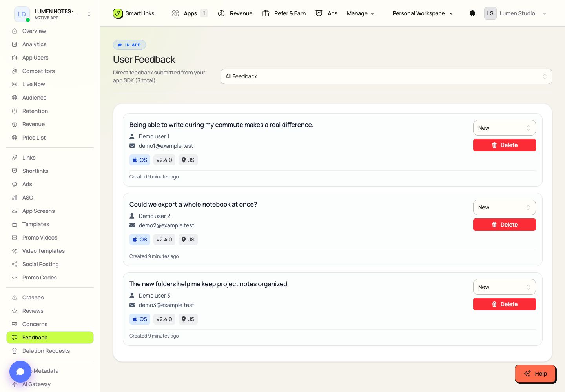Screen dimensions: 565x392
Task: Open status dropdown for Demo user 2 feedback
Action: pyautogui.click(x=504, y=207)
